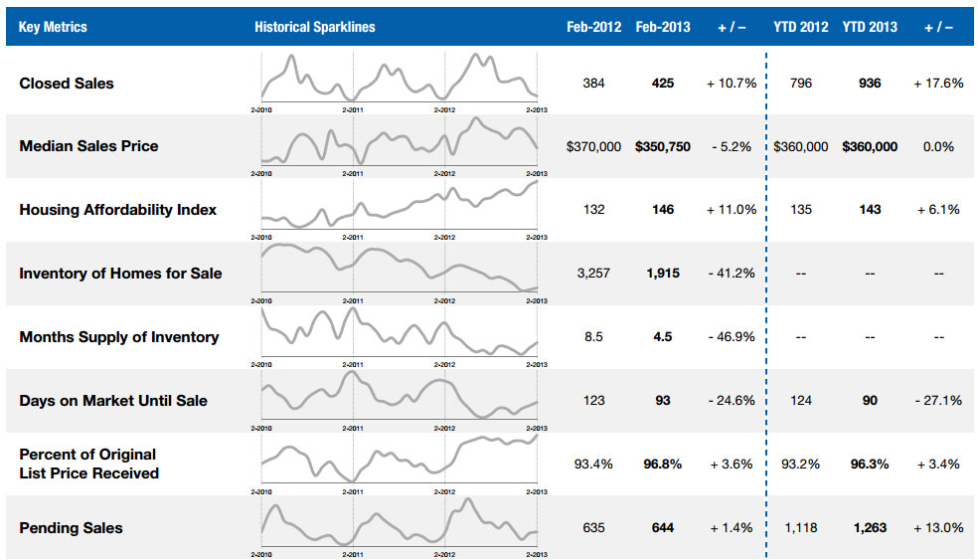Viewport: 980px width, 560px height.
Task: Select the Days on Market Until Sale sparkline
Action: (399, 397)
